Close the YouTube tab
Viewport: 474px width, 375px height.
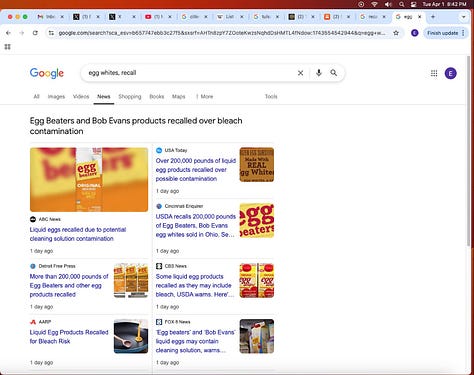coord(170,16)
